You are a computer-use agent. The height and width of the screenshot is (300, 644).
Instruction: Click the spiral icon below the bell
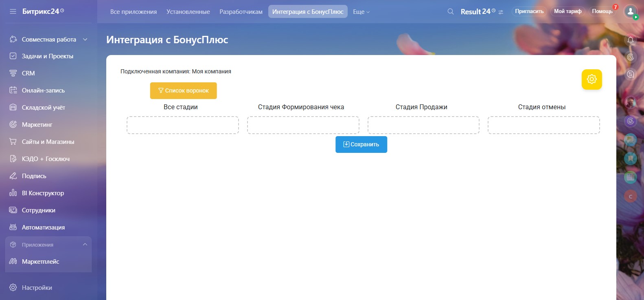(x=631, y=57)
